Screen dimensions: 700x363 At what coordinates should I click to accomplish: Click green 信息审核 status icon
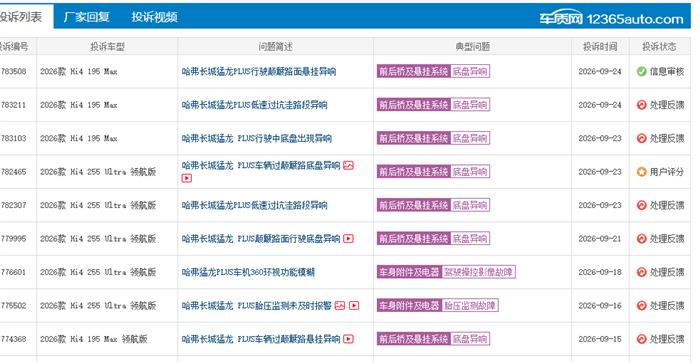642,71
